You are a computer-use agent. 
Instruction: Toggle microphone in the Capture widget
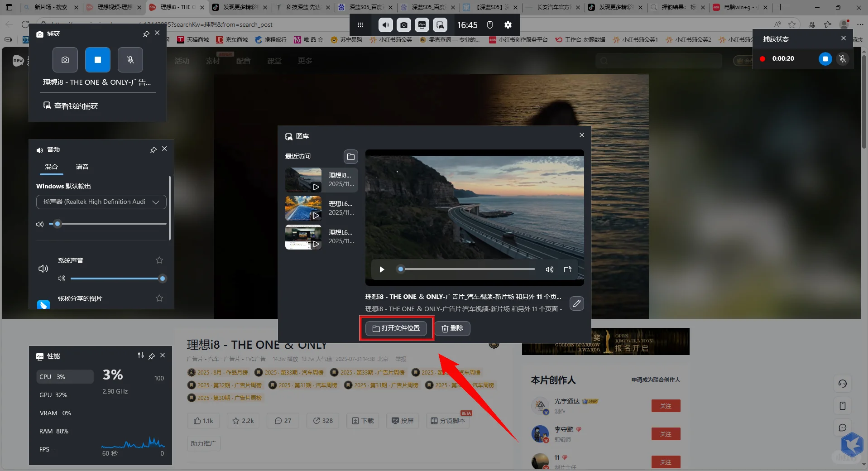tap(130, 60)
